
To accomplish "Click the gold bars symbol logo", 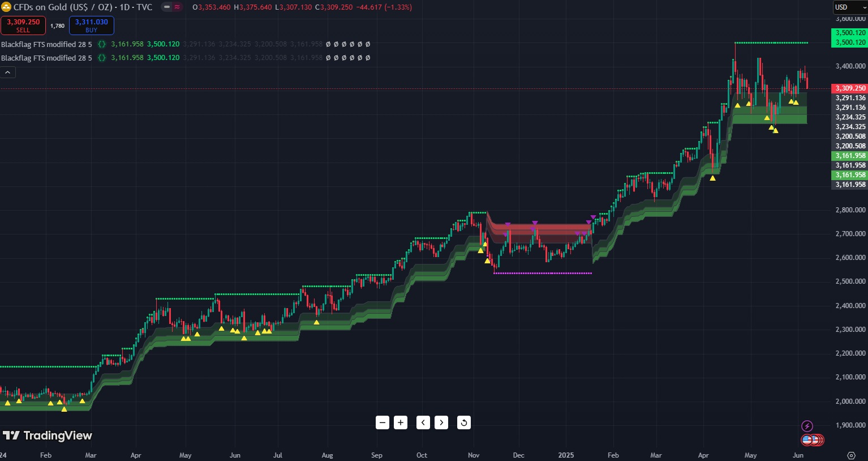I will point(7,7).
